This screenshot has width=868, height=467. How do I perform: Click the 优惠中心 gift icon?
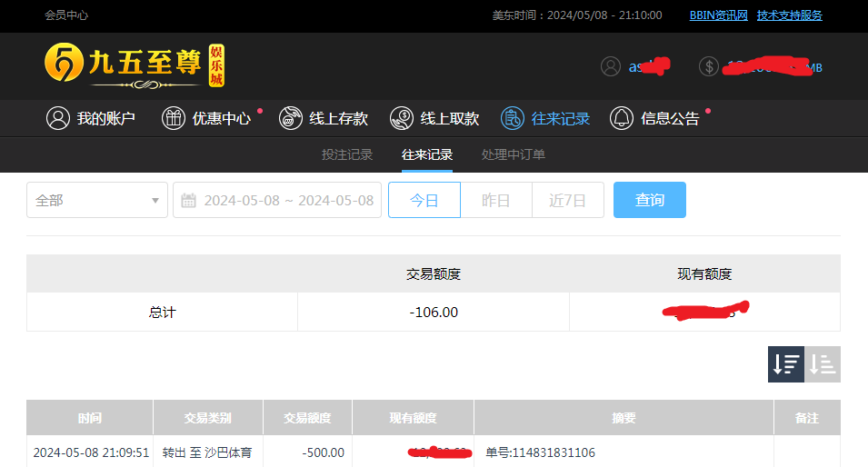174,118
